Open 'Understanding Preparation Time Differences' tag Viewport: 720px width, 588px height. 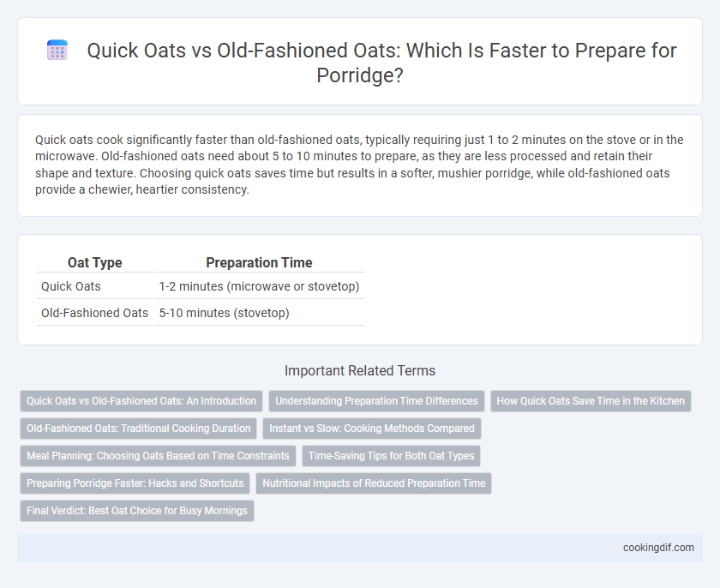pos(376,401)
